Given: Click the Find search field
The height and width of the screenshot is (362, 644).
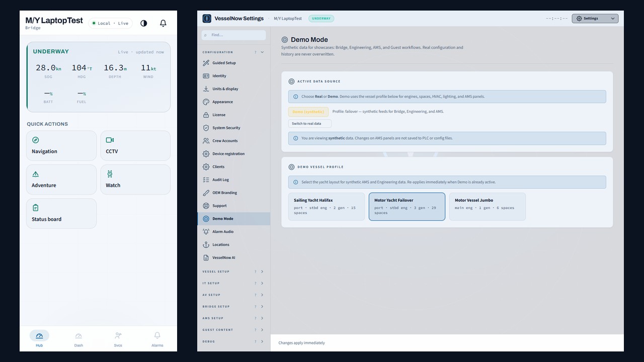Looking at the screenshot, I should 234,35.
